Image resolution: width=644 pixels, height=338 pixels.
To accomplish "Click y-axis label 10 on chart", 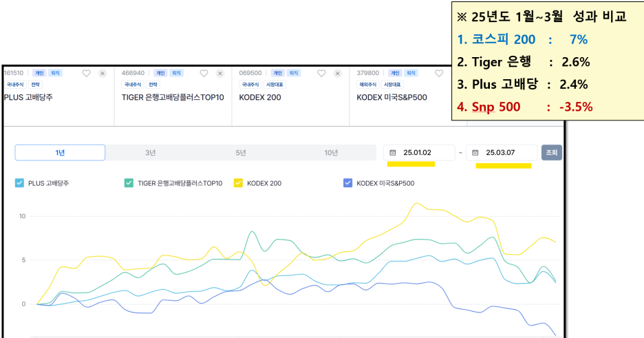I will [x=22, y=216].
